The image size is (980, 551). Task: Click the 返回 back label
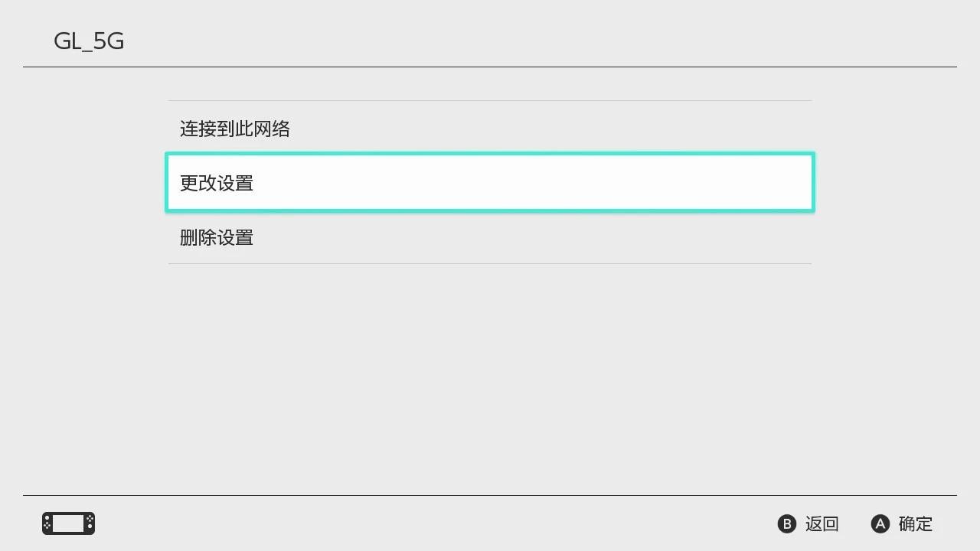(x=822, y=523)
